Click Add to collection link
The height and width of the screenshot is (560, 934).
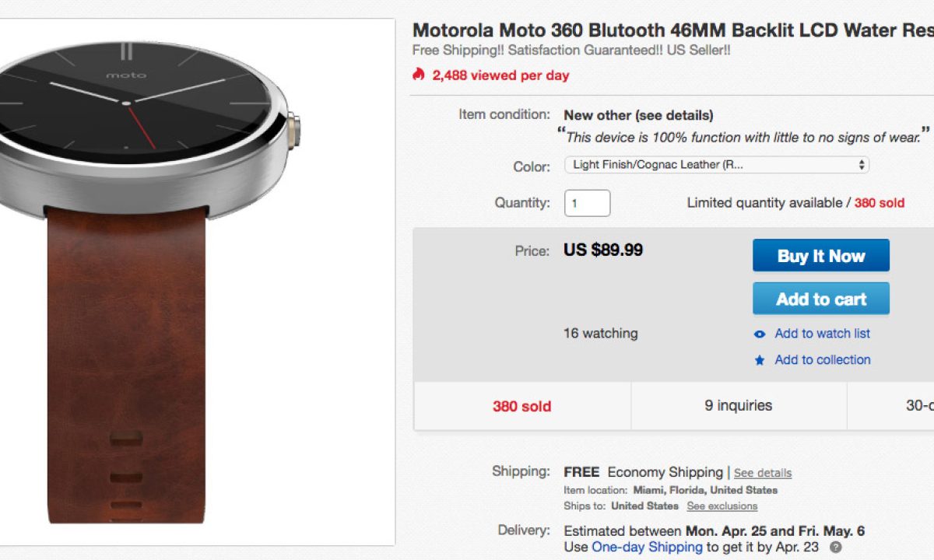pyautogui.click(x=822, y=360)
